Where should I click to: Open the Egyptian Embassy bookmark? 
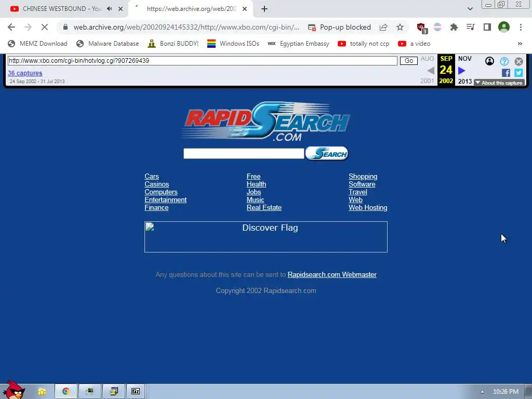[x=298, y=44]
